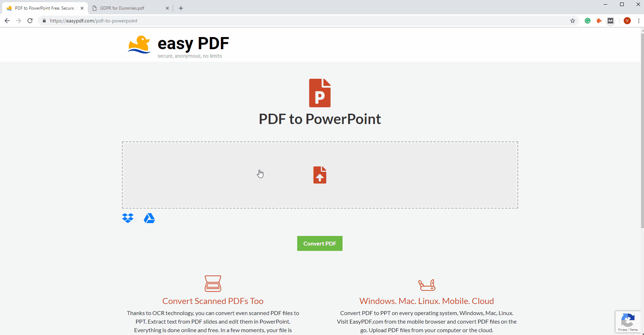Click the dashed file drop zone
This screenshot has height=335, width=644.
tap(320, 175)
